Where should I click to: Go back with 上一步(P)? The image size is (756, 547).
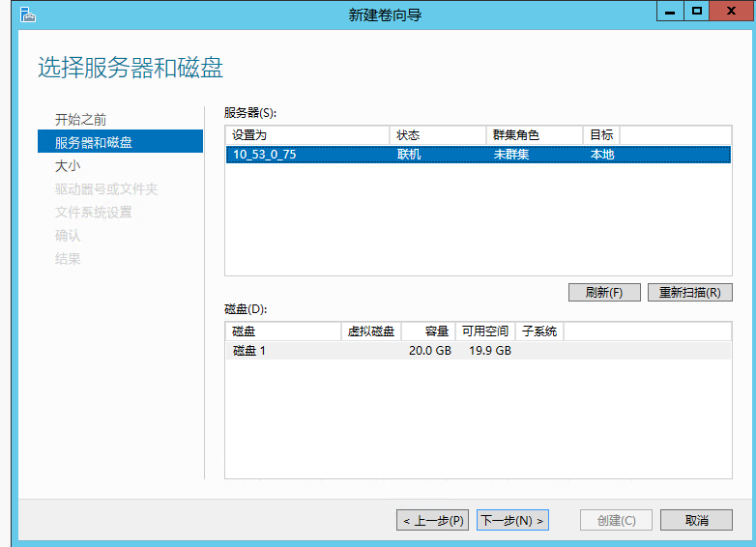pyautogui.click(x=432, y=521)
